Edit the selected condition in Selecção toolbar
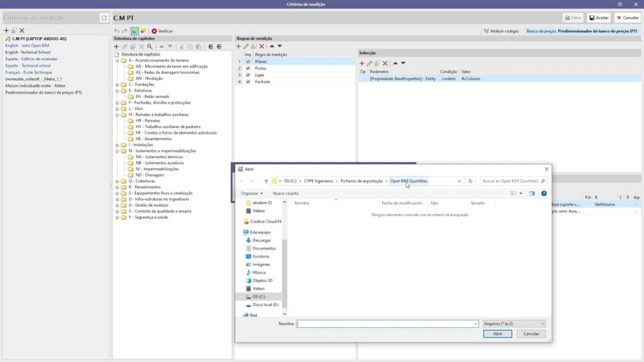644x362 pixels. 370,63
